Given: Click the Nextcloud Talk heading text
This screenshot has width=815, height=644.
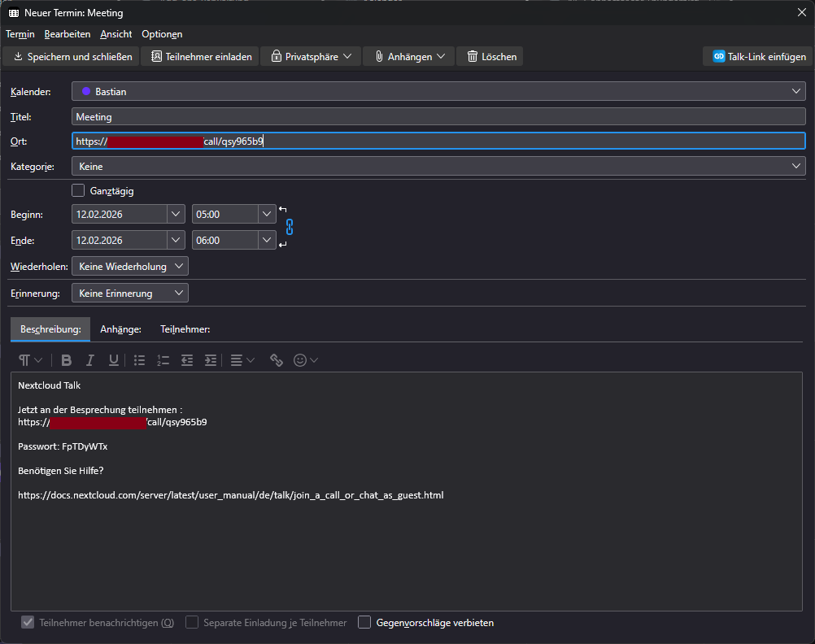Looking at the screenshot, I should (x=50, y=385).
